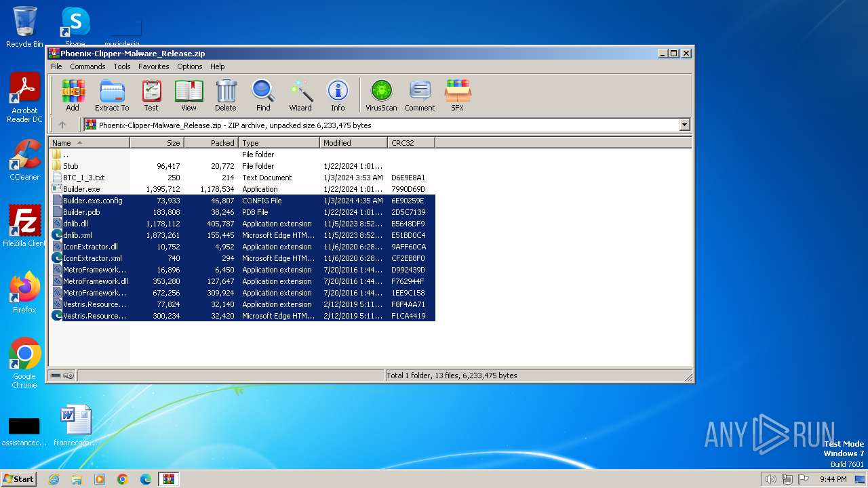Select the Stub folder row
This screenshot has width=868, height=488.
(x=242, y=166)
